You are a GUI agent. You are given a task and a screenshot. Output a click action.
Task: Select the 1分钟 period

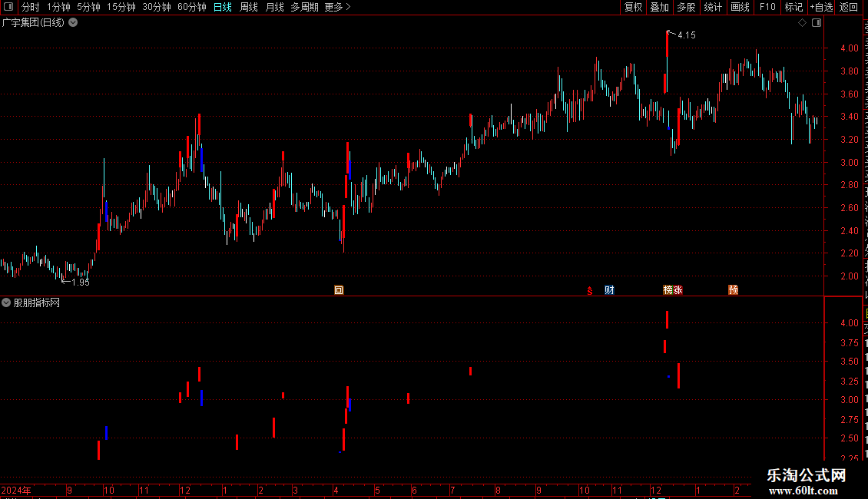click(x=58, y=7)
